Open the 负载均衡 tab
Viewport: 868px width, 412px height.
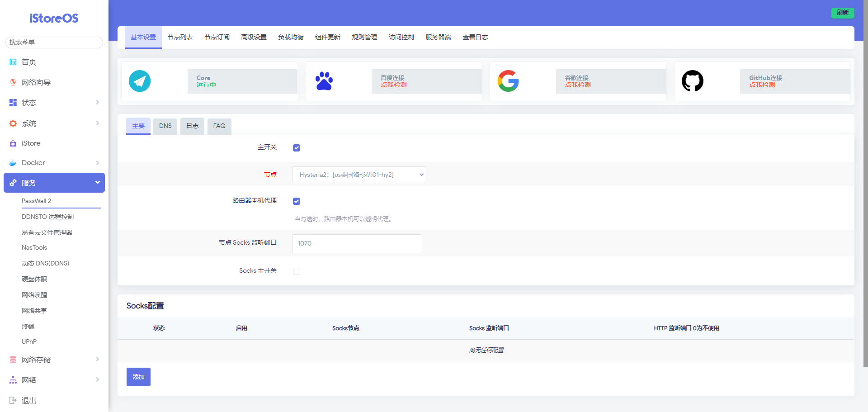(x=291, y=37)
